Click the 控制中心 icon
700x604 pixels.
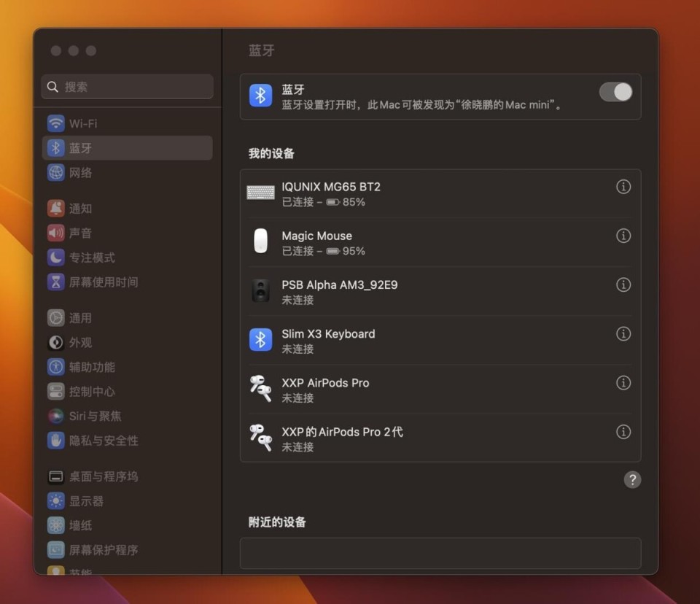[x=56, y=391]
